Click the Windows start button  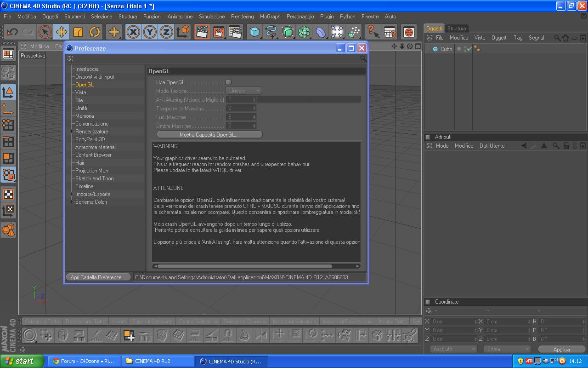tap(22, 361)
